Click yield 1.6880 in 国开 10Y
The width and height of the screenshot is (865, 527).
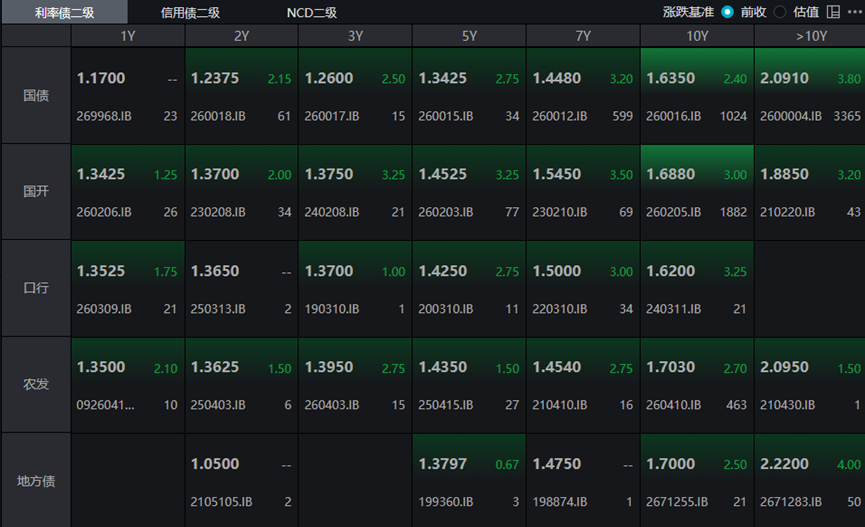(x=670, y=174)
